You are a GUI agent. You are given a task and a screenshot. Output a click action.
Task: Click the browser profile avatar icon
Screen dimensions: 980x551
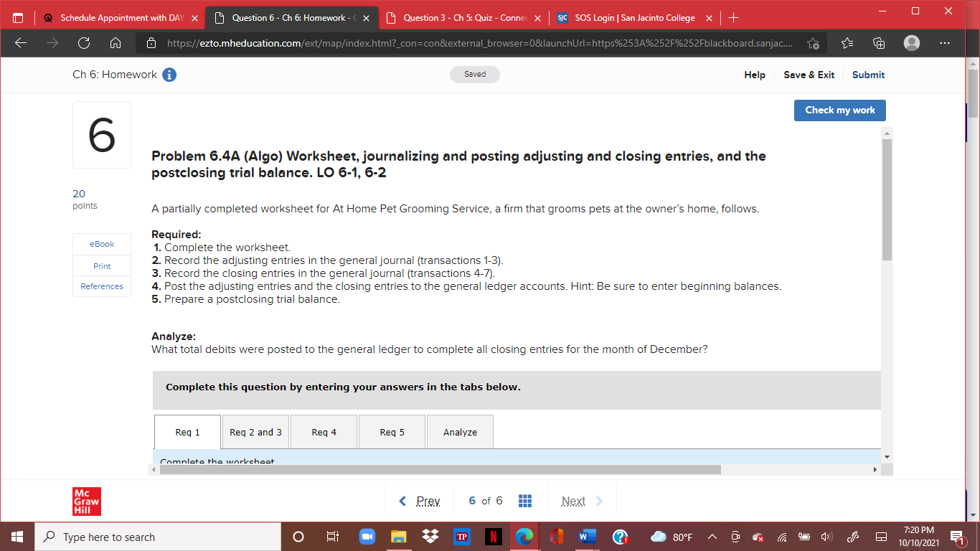(x=911, y=43)
